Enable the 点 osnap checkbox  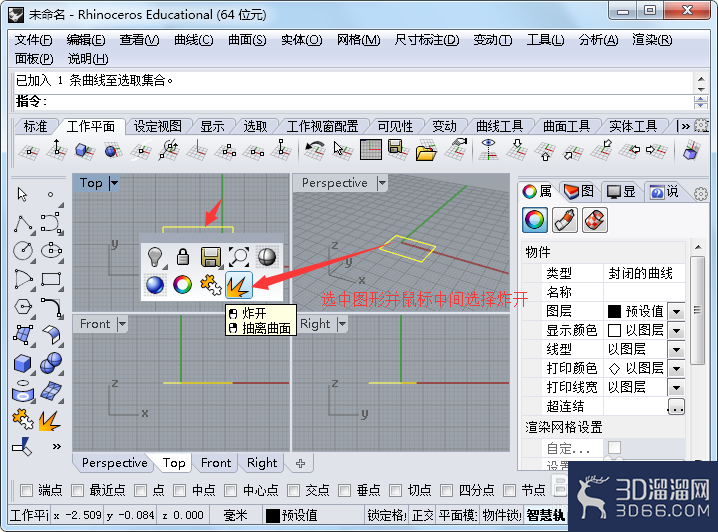point(140,490)
